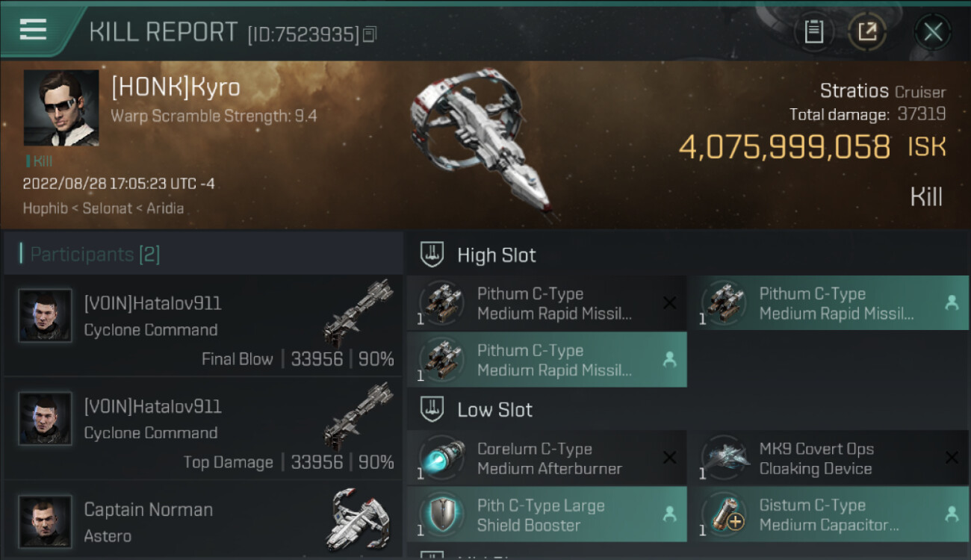Open Hatalov911 Top Damage entry
971x560 pixels.
coord(203,429)
